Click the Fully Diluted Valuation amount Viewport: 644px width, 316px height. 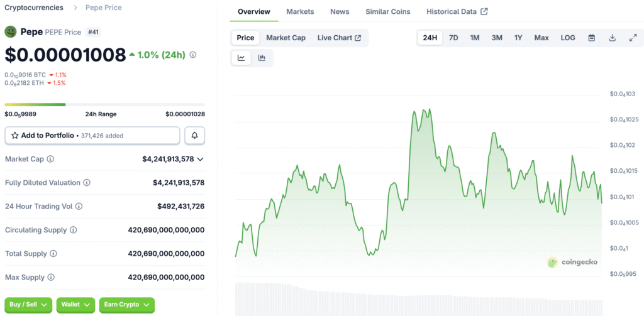click(x=179, y=183)
